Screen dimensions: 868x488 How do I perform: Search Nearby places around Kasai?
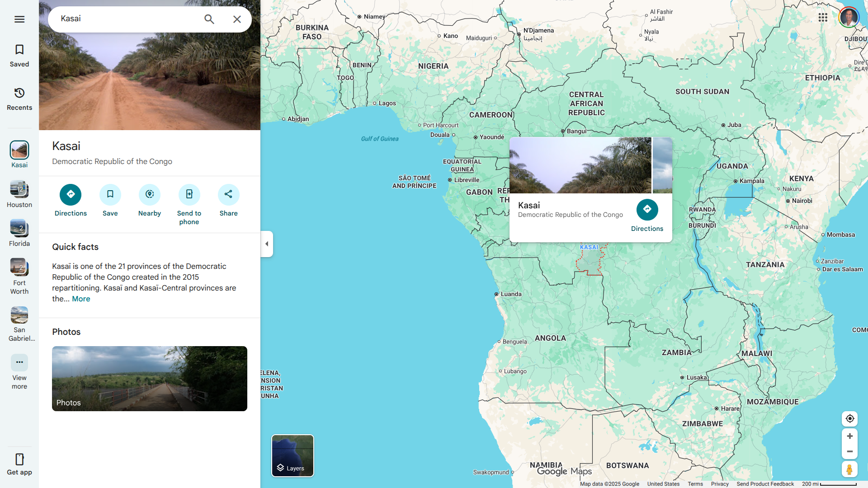click(x=150, y=194)
